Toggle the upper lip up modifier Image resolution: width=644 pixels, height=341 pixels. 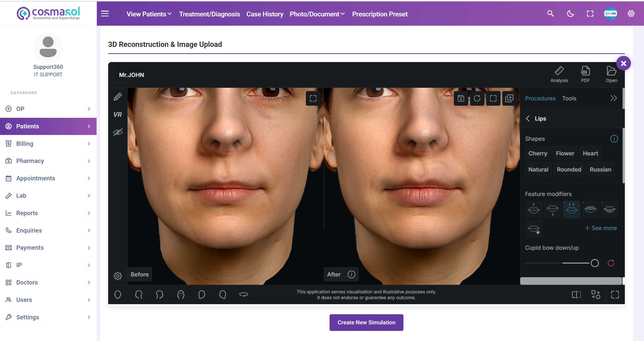pos(534,209)
